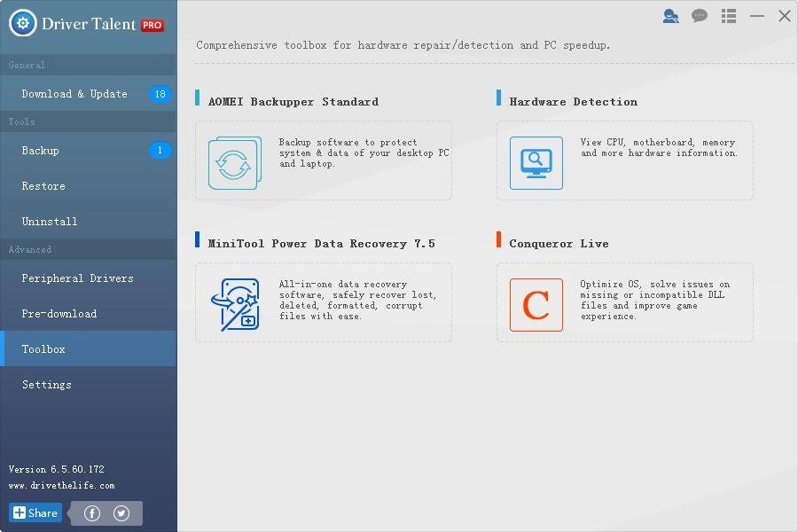The height and width of the screenshot is (532, 798).
Task: Select the Toolbox sidebar item
Action: point(88,348)
